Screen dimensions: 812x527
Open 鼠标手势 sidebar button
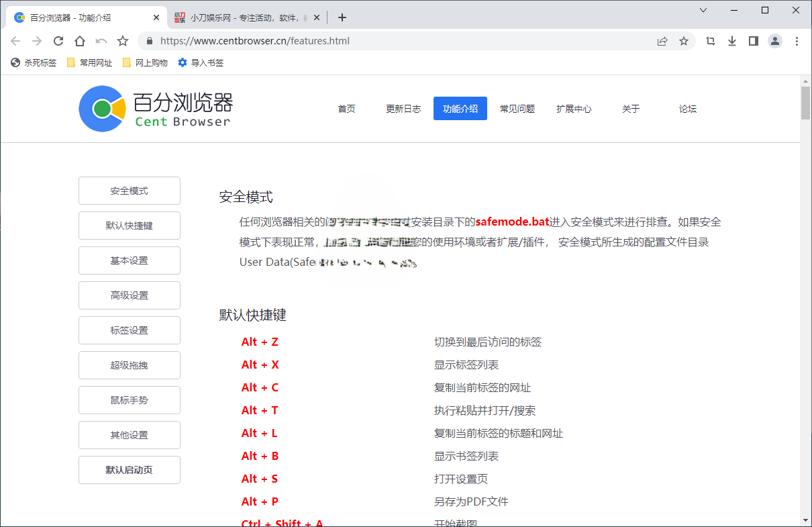[x=130, y=400]
